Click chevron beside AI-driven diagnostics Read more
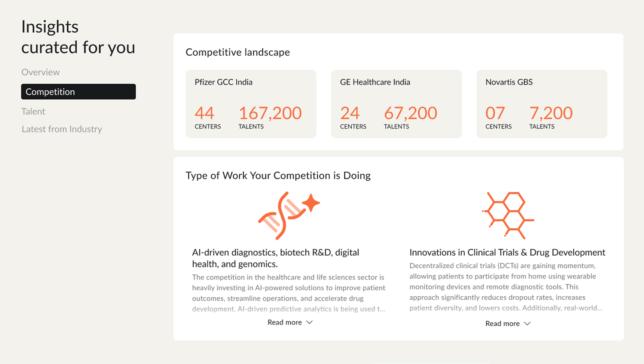The image size is (644, 364). (x=309, y=322)
